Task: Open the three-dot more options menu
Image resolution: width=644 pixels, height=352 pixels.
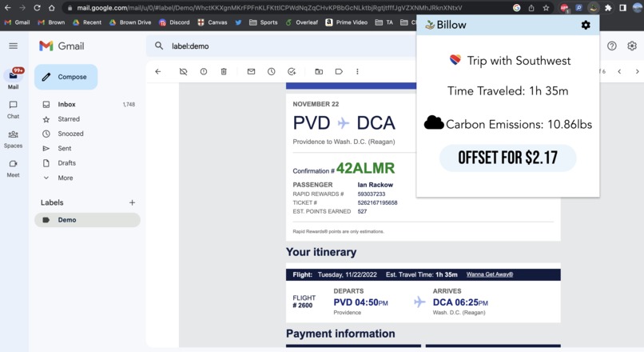Action: (x=357, y=71)
